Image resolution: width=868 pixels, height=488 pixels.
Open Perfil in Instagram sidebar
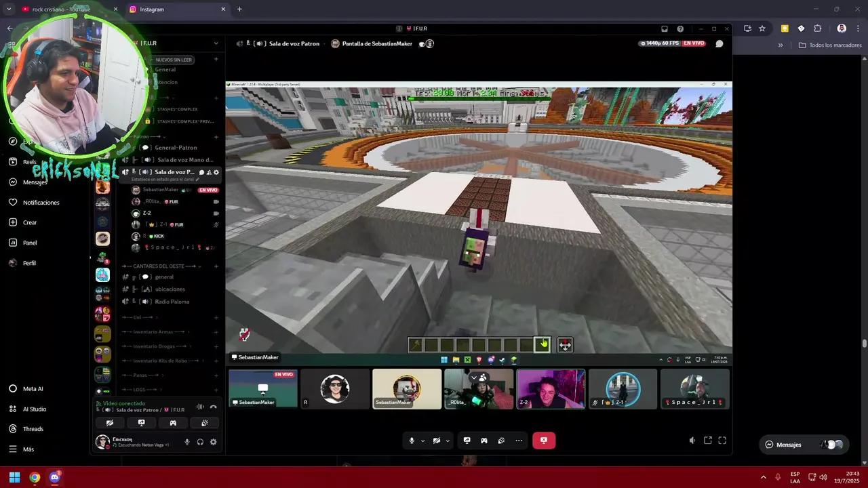(x=22, y=263)
